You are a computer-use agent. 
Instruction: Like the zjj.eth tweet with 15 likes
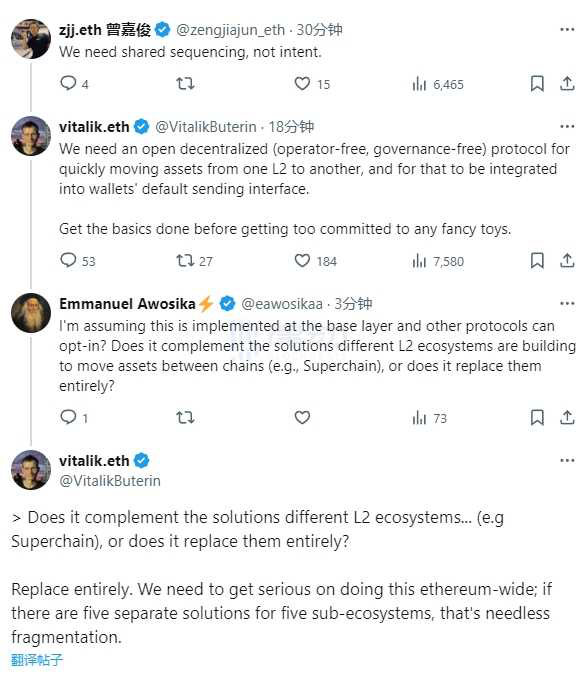coord(312,84)
